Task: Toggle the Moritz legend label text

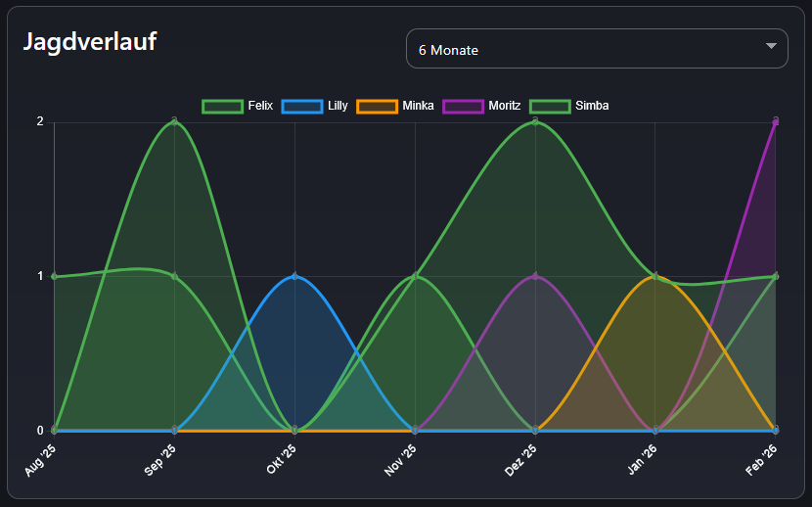Action: (505, 106)
